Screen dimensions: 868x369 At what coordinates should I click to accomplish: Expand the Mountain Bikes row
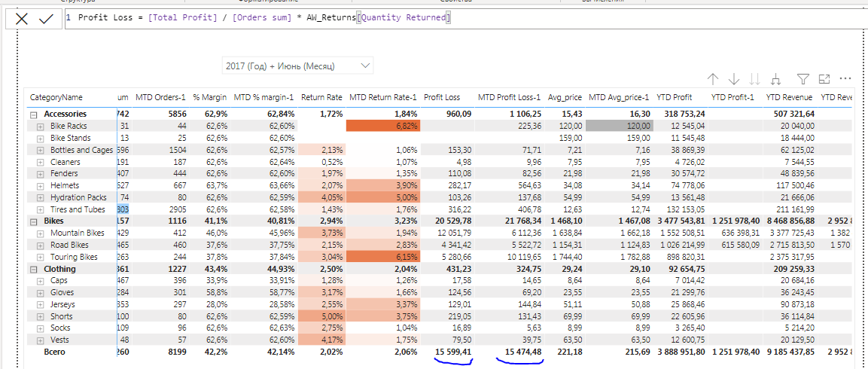[40, 233]
